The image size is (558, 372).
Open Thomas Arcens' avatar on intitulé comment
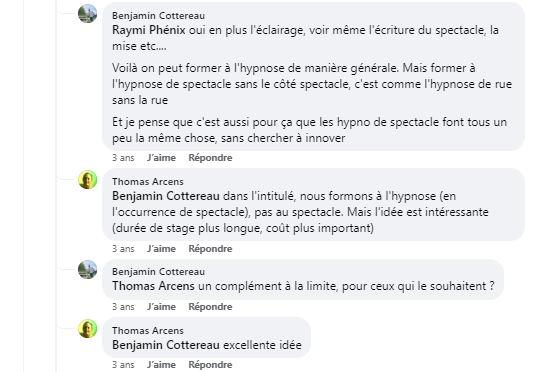[88, 179]
